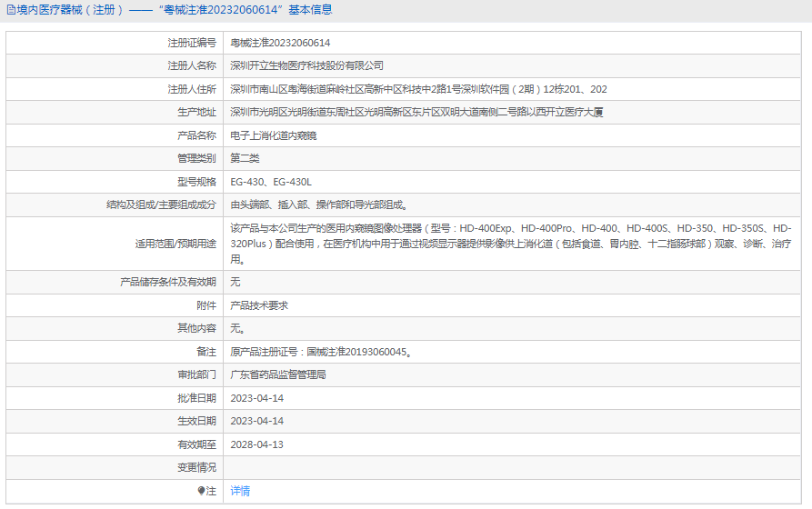Click the 产品名称 row label
The height and width of the screenshot is (509, 812).
tap(196, 135)
